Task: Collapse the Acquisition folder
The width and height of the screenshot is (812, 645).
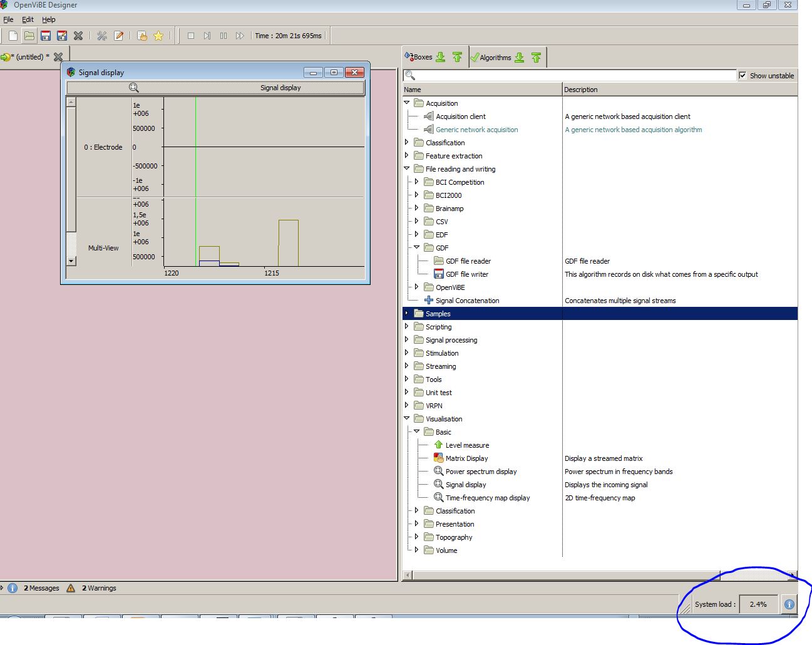Action: (x=407, y=103)
